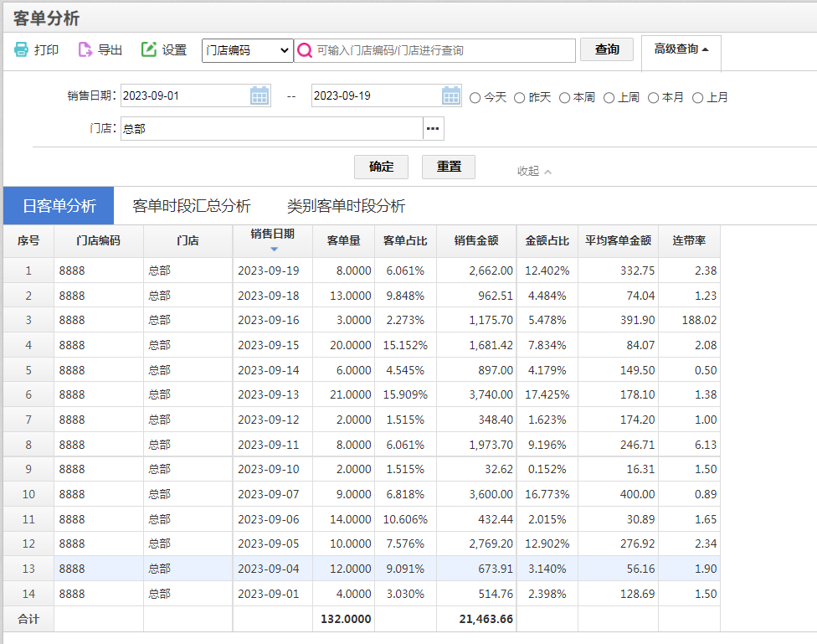The image size is (817, 644).
Task: Select the row dated 2023-09-19
Action: pyautogui.click(x=362, y=270)
